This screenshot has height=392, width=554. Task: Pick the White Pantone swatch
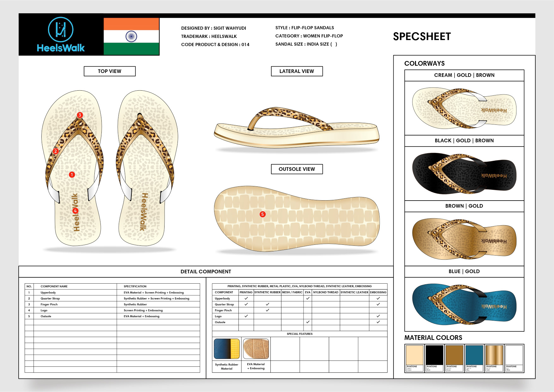pos(514,359)
